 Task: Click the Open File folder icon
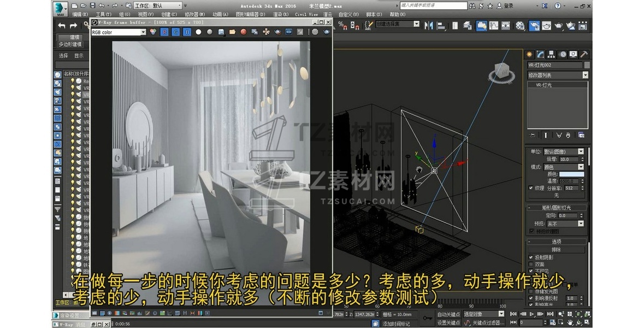(x=84, y=6)
